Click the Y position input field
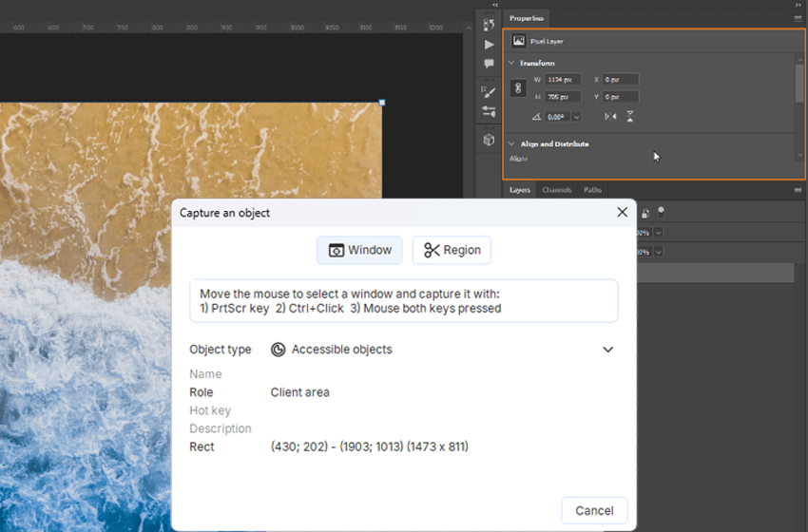The width and height of the screenshot is (808, 532). point(621,97)
